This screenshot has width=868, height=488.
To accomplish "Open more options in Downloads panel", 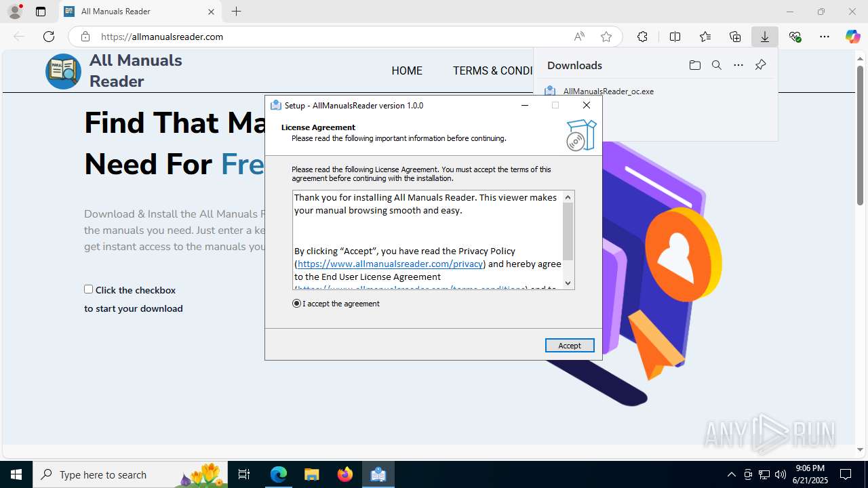I will (738, 65).
